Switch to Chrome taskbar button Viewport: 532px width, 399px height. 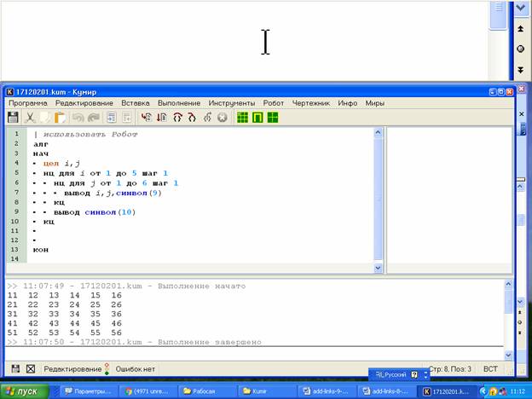[148, 391]
